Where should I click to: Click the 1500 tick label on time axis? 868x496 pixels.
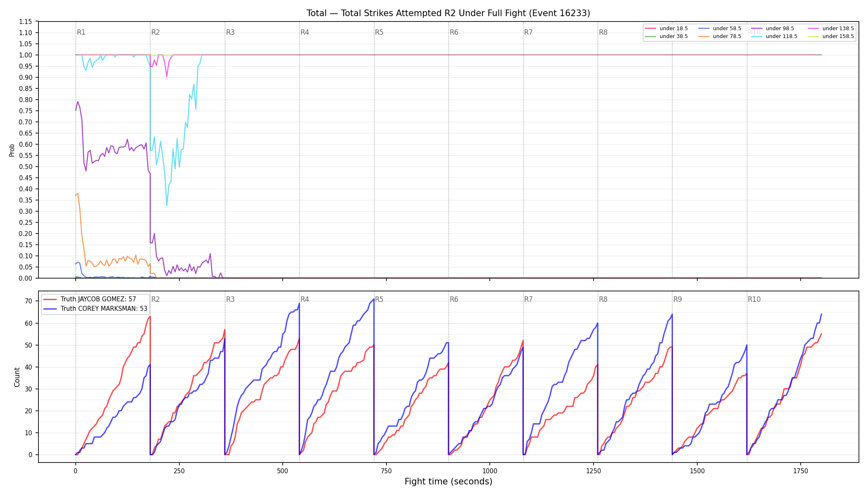[x=697, y=471]
